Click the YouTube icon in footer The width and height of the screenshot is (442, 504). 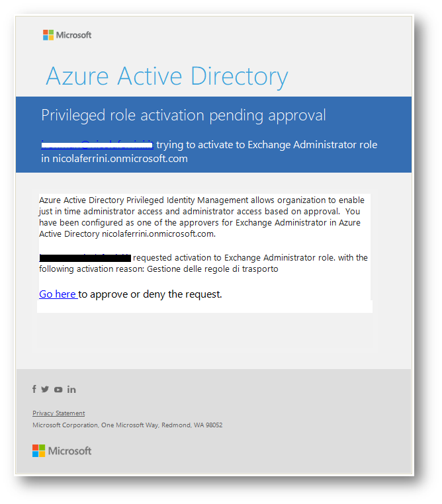tap(58, 390)
